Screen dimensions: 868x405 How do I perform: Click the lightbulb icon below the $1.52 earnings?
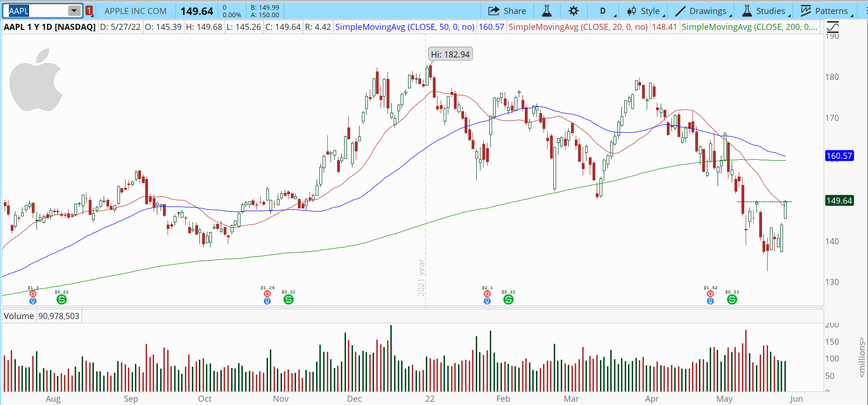710,301
